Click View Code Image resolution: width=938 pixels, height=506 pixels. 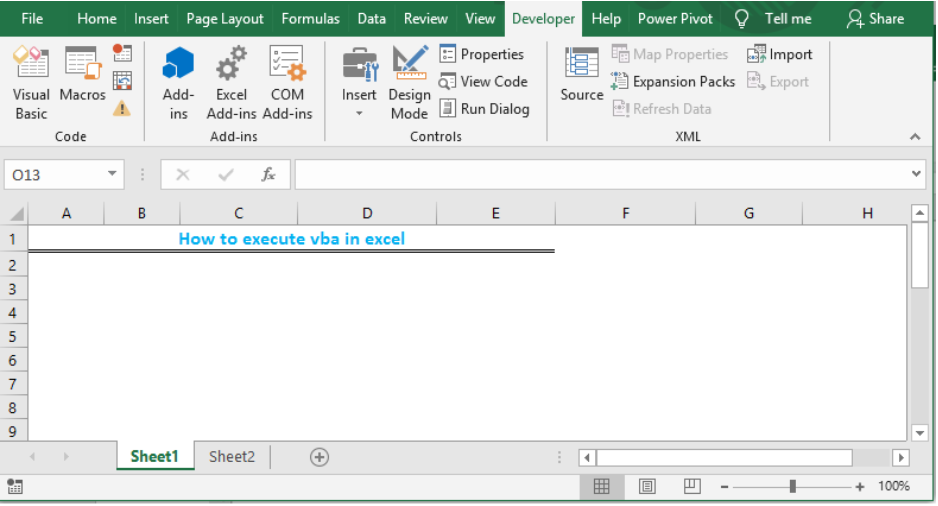pyautogui.click(x=483, y=81)
